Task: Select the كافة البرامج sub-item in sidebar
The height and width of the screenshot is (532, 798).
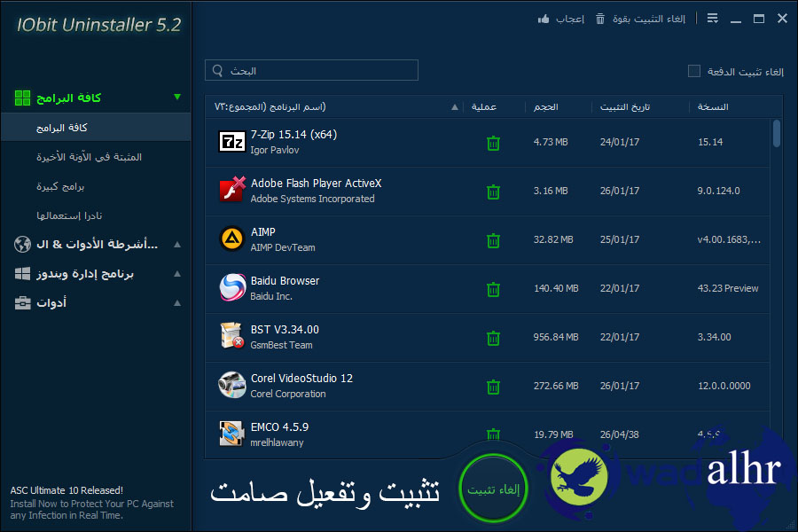Action: [96, 128]
